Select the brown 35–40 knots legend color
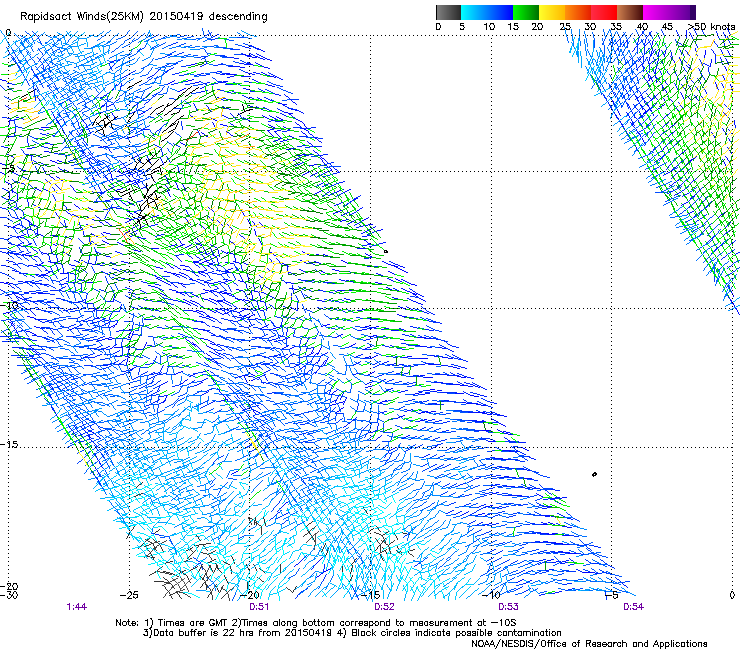The image size is (740, 650). (x=630, y=12)
